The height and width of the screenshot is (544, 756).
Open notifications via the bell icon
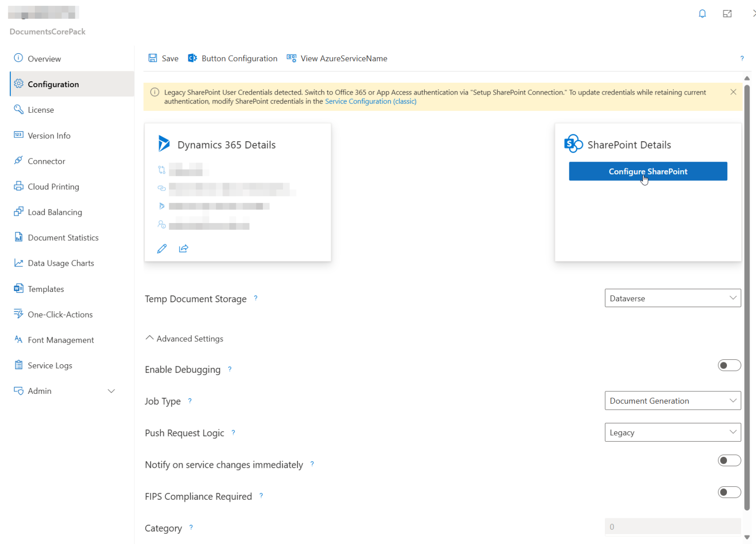[x=702, y=13]
